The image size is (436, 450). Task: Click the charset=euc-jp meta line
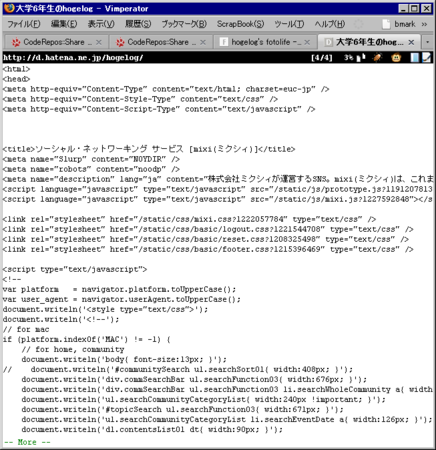click(166, 89)
